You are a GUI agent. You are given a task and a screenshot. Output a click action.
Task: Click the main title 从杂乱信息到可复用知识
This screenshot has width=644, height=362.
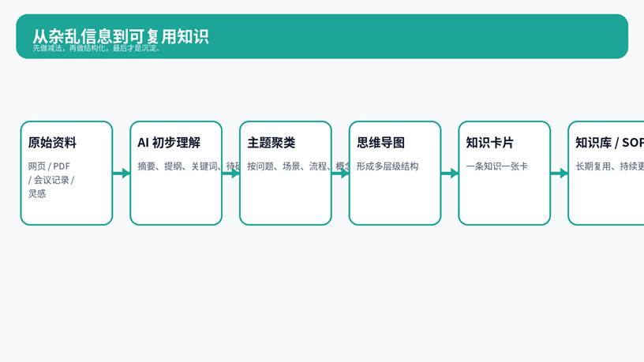coord(120,35)
